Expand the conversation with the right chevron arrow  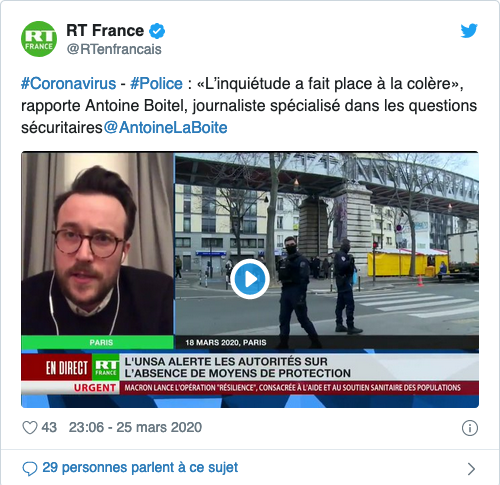(x=471, y=469)
